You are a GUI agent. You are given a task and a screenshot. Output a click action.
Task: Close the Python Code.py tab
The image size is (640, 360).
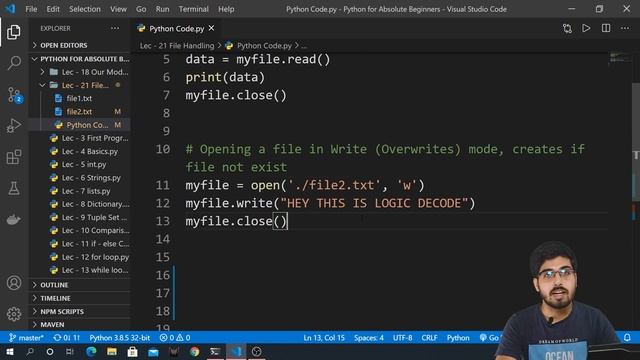click(211, 28)
